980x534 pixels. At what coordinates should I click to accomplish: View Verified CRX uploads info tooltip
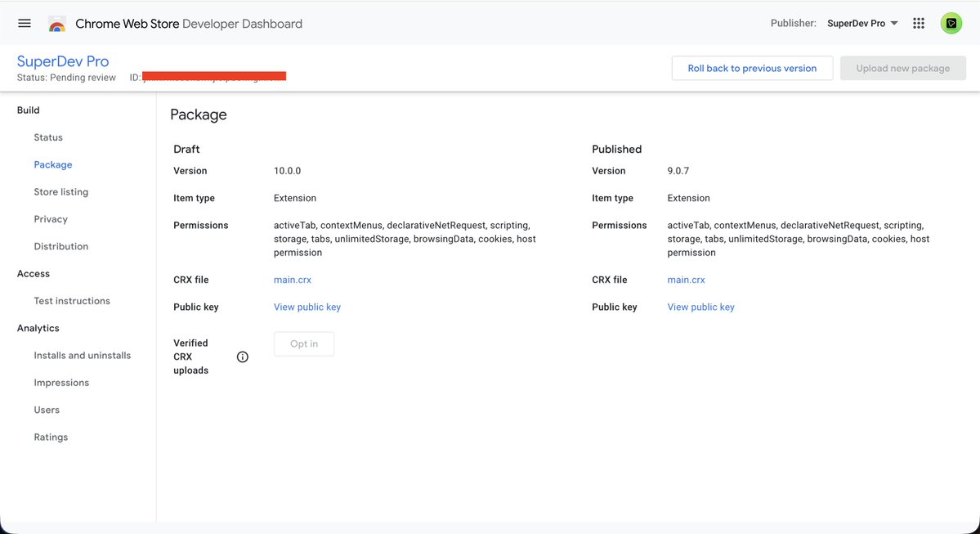pos(242,357)
